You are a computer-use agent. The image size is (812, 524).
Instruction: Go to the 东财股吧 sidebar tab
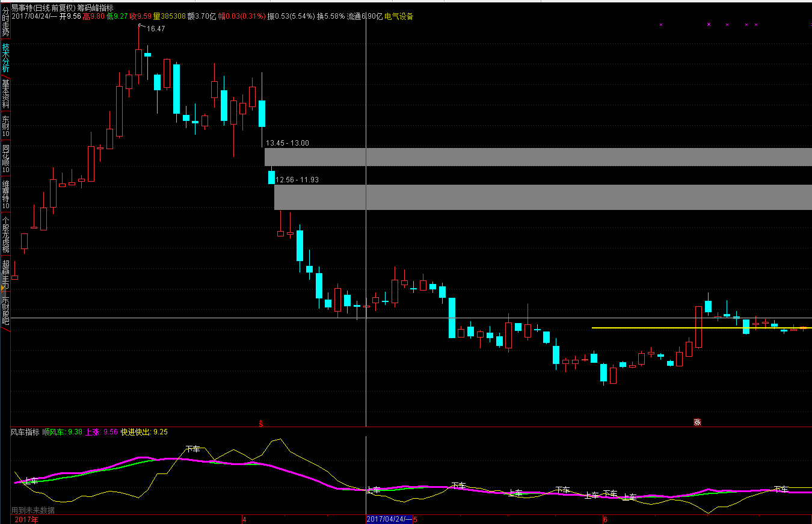coord(5,310)
